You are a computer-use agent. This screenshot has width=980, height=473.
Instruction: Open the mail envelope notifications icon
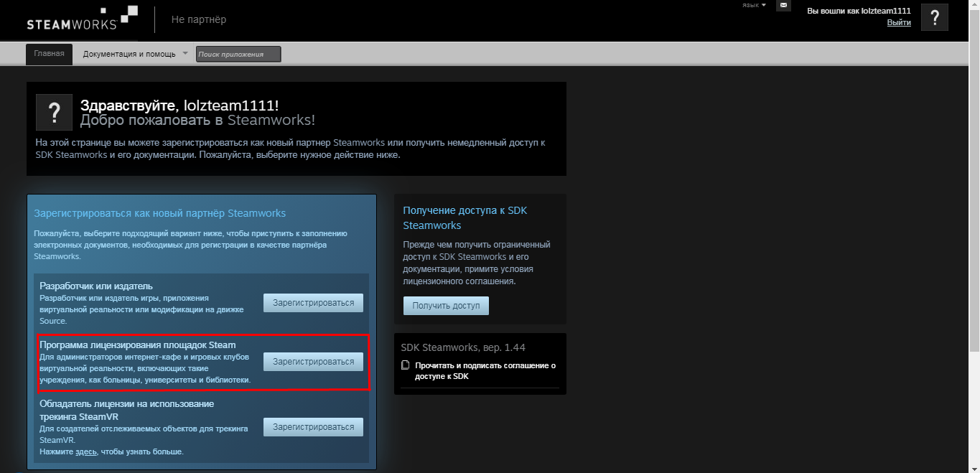pos(783,6)
